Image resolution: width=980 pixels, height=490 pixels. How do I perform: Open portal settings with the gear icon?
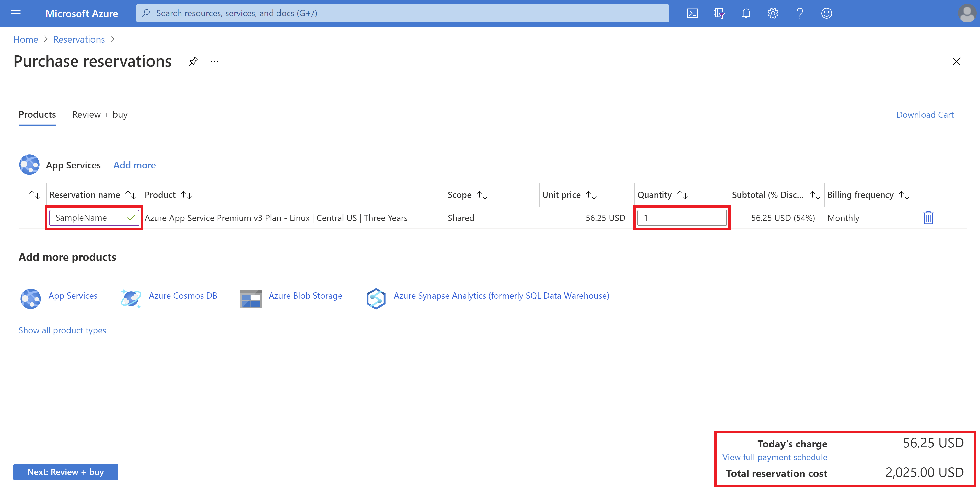(x=773, y=13)
